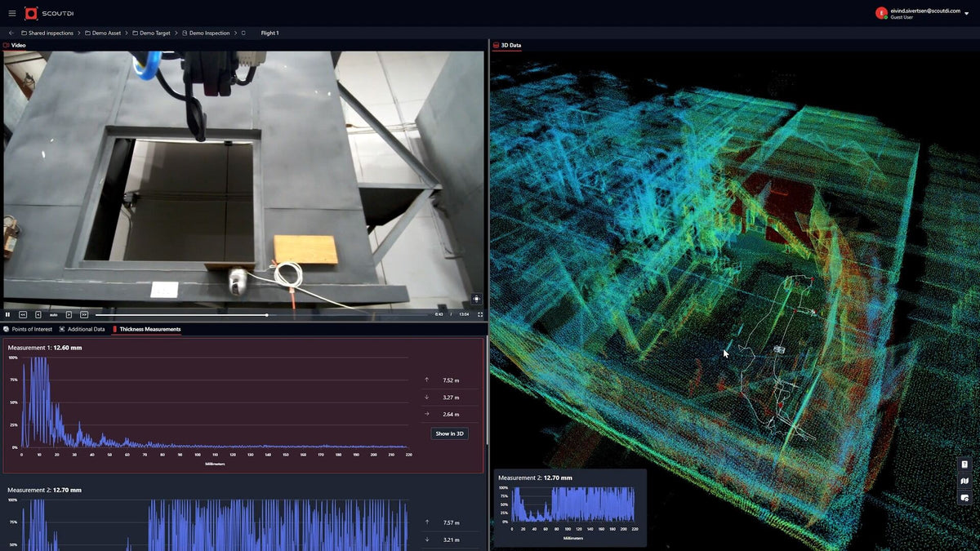Pause the inspection video
This screenshot has width=980, height=551.
pyautogui.click(x=8, y=314)
